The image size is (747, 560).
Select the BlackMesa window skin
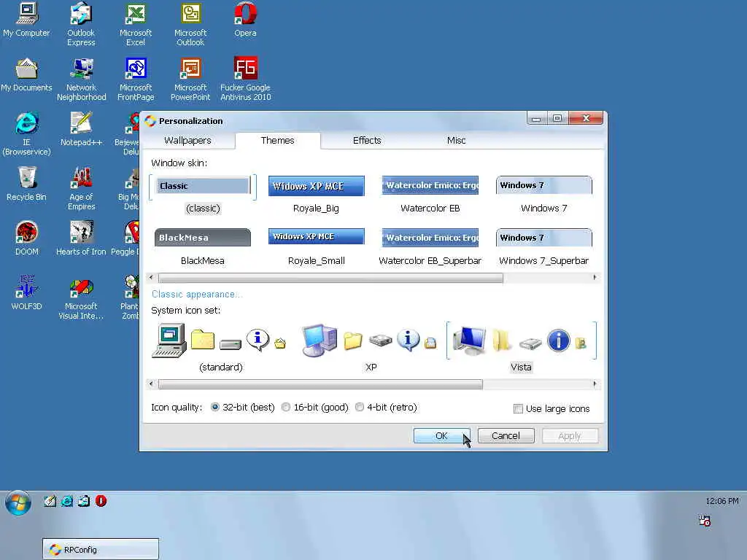pyautogui.click(x=203, y=246)
